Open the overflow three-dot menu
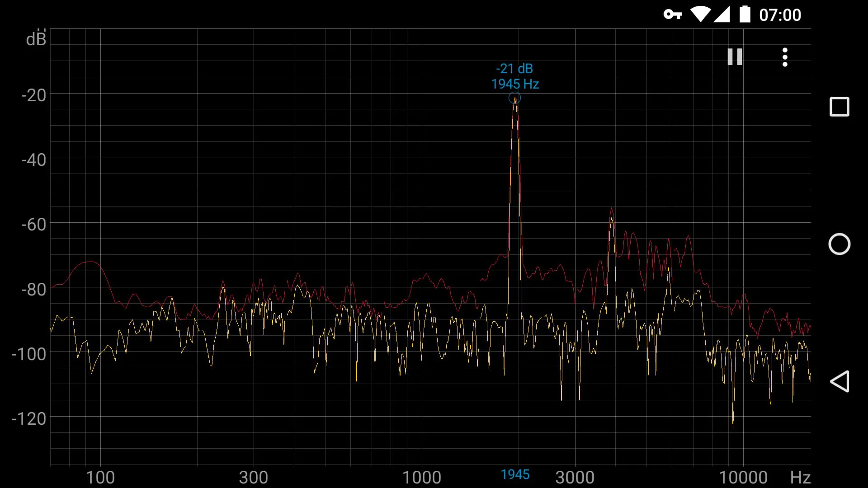Viewport: 868px width, 488px height. click(785, 57)
